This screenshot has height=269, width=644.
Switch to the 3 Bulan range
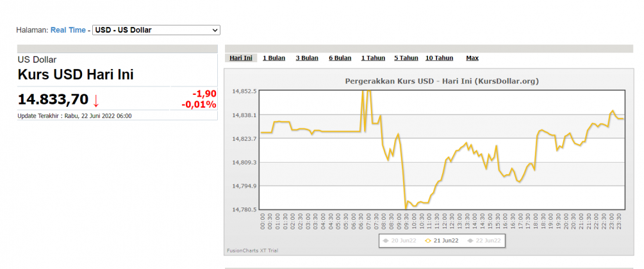(x=306, y=58)
